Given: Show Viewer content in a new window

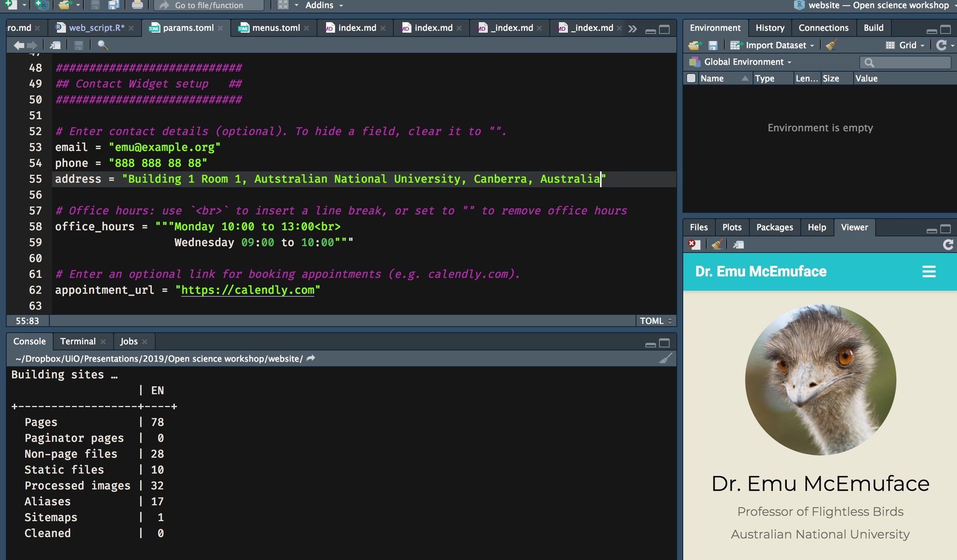Looking at the screenshot, I should 739,244.
